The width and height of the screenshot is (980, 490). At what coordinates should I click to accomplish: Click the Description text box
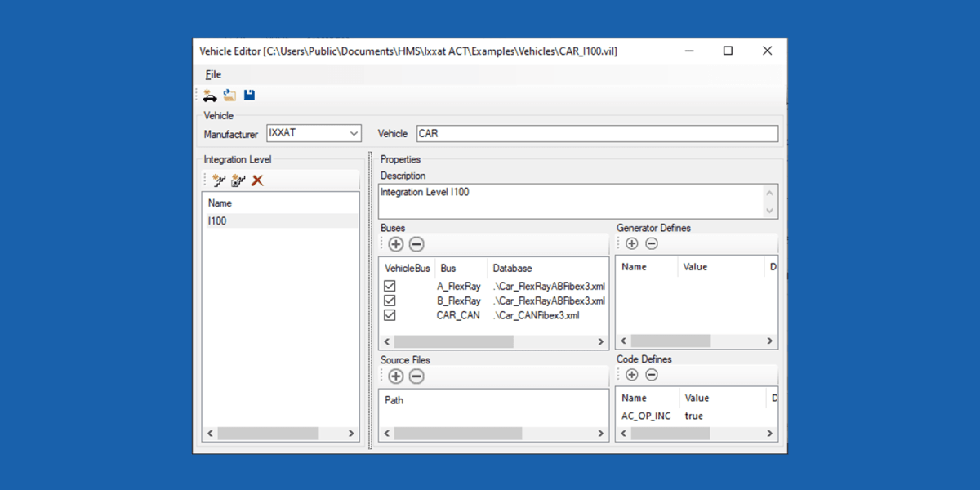(577, 201)
